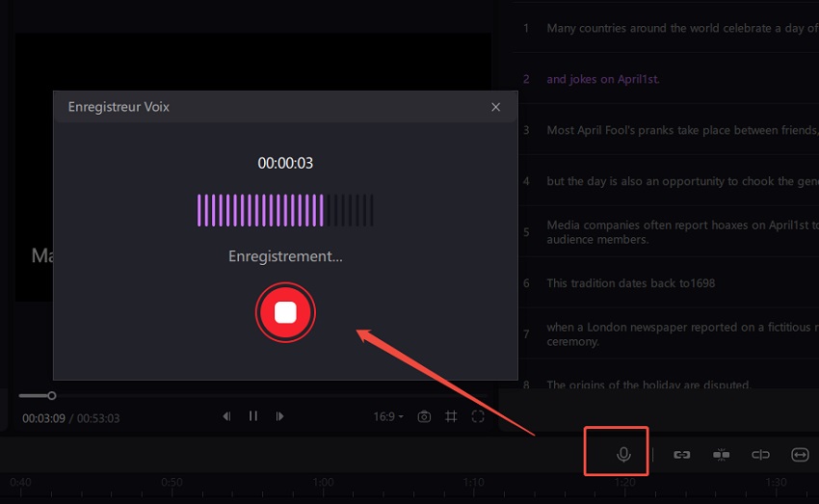Click the 1:30 mark on timeline ruler

(x=776, y=482)
